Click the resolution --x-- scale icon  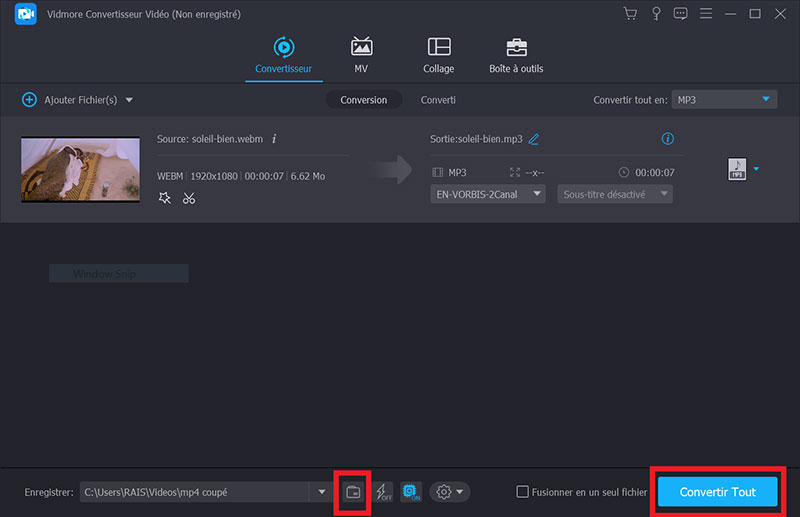[515, 173]
